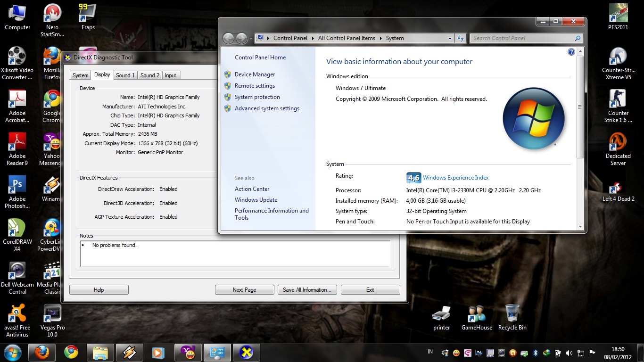This screenshot has height=362, width=644.
Task: Open the Windows Experience Index link
Action: point(455,178)
